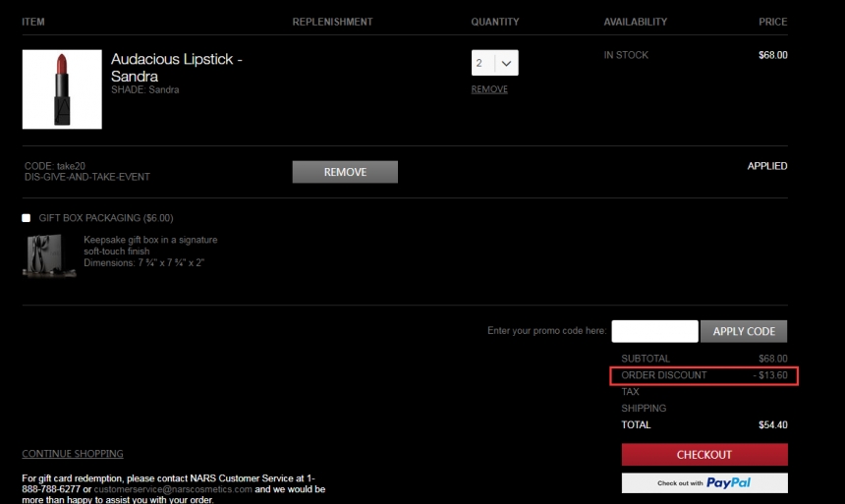Screen dimensions: 845x504
Task: Click the Keepsake gift box description text
Action: point(150,252)
